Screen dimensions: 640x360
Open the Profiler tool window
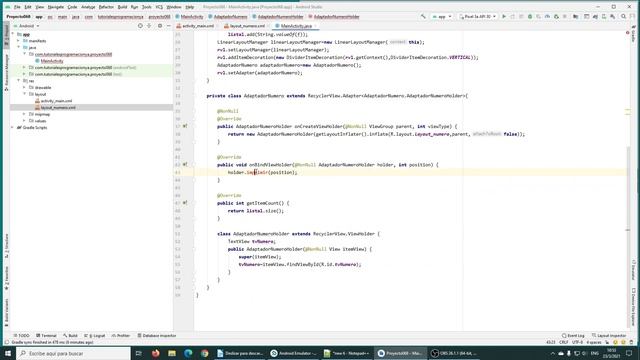[121, 336]
